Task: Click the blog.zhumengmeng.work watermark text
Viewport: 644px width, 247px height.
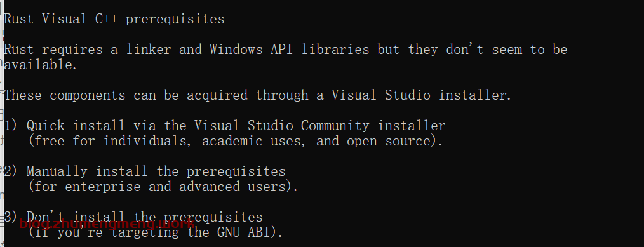Action: (107, 224)
